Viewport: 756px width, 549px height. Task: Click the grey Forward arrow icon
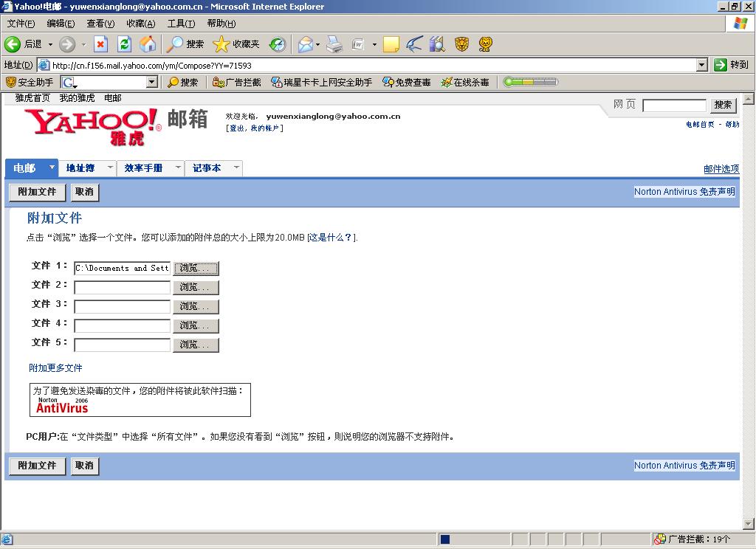click(67, 44)
